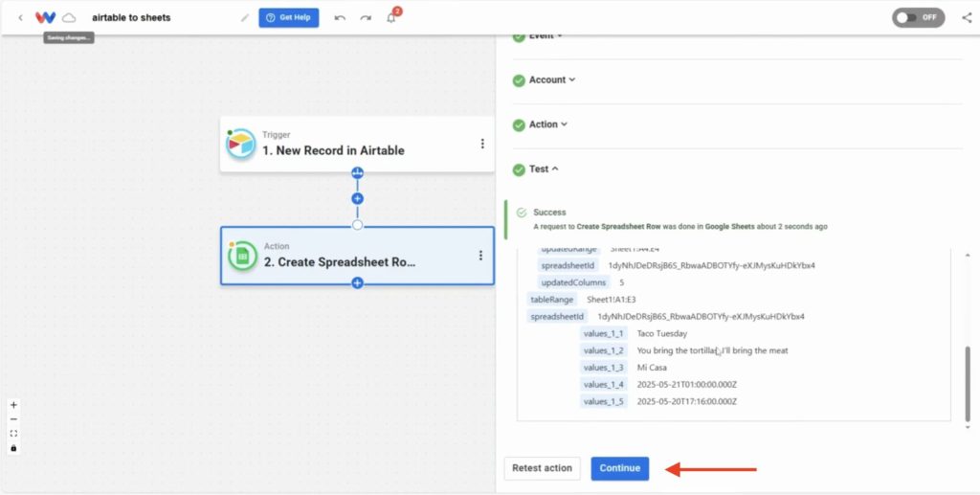Redo the last change
This screenshot has width=980, height=495.
coord(366,17)
